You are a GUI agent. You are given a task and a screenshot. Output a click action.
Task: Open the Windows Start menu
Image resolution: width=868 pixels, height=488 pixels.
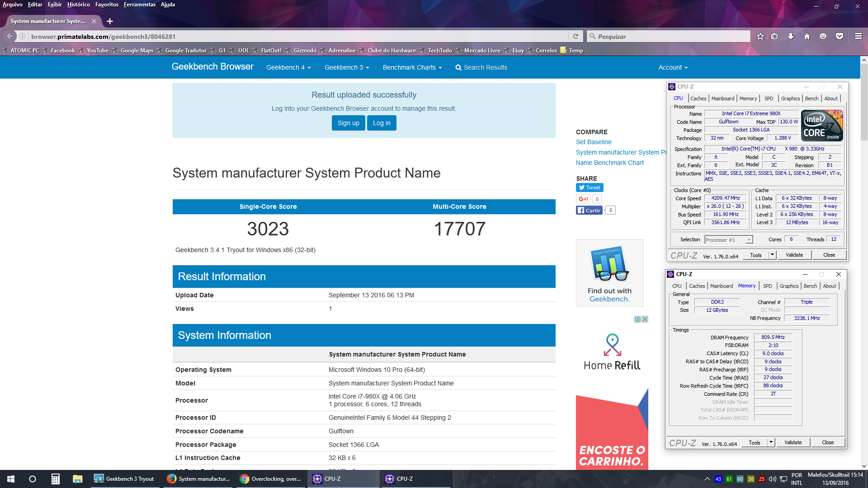tap(11, 479)
